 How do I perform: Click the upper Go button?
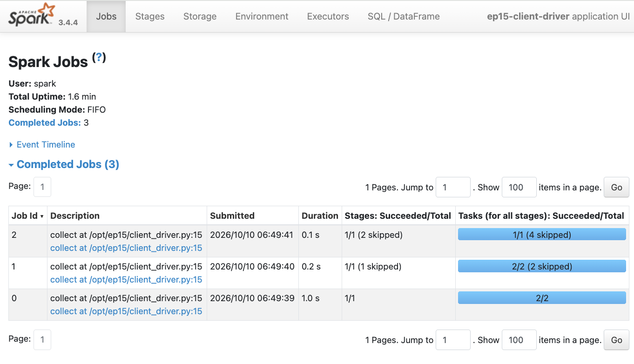(x=616, y=187)
